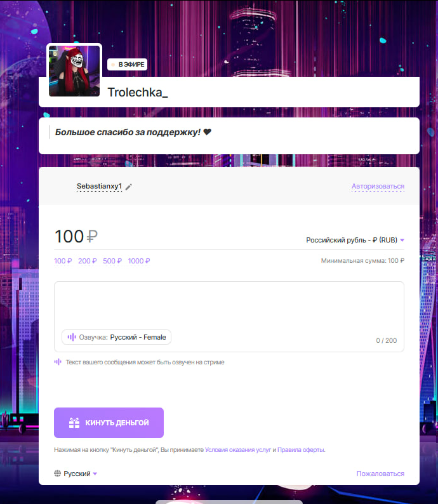Open the Озвучка voice selection Русский - Female
The height and width of the screenshot is (504, 438).
point(116,337)
